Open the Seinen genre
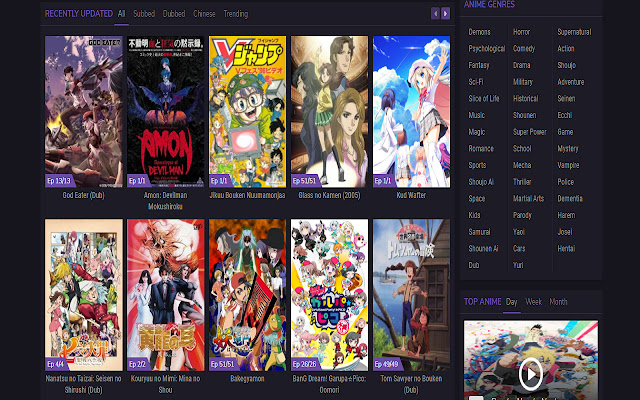This screenshot has height=400, width=640. point(566,98)
